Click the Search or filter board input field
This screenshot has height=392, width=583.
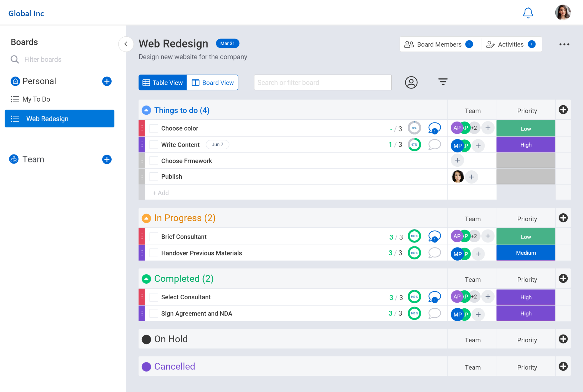[322, 82]
